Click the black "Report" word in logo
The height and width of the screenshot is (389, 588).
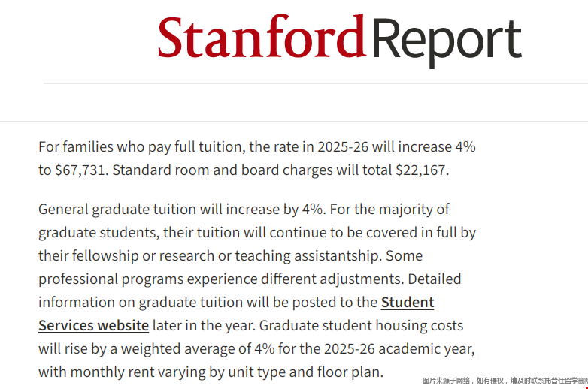pos(447,43)
